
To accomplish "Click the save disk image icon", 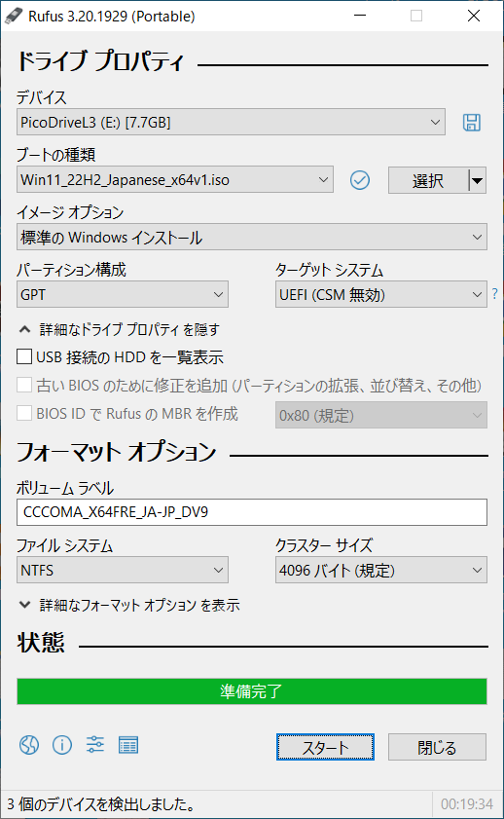I will click(x=472, y=123).
